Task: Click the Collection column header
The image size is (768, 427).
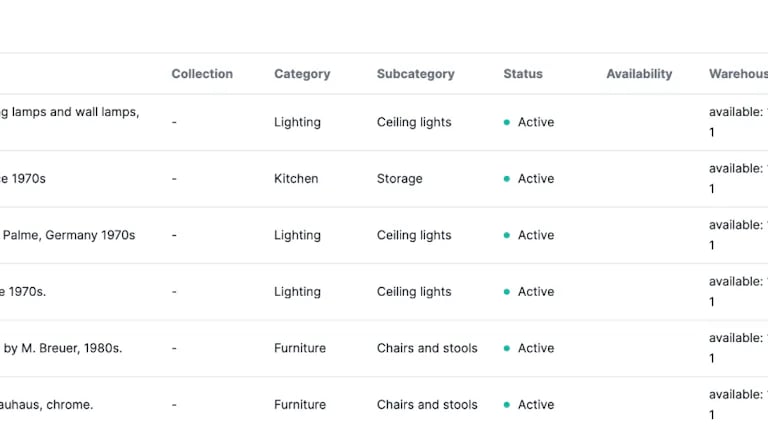Action: coord(202,74)
